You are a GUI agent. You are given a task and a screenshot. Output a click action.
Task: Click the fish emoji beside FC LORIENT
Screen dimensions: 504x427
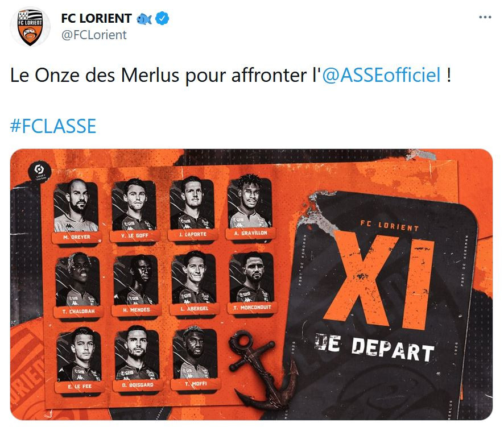click(144, 19)
